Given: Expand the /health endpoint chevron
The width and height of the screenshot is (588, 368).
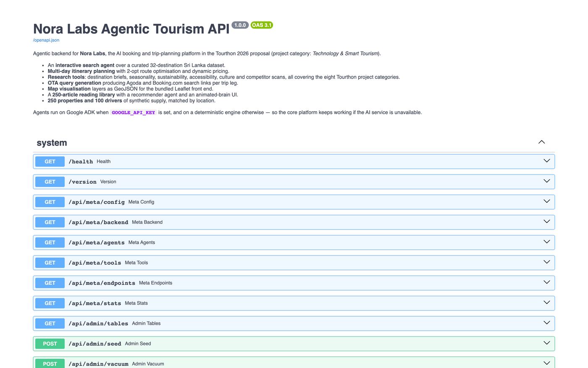Looking at the screenshot, I should 546,161.
